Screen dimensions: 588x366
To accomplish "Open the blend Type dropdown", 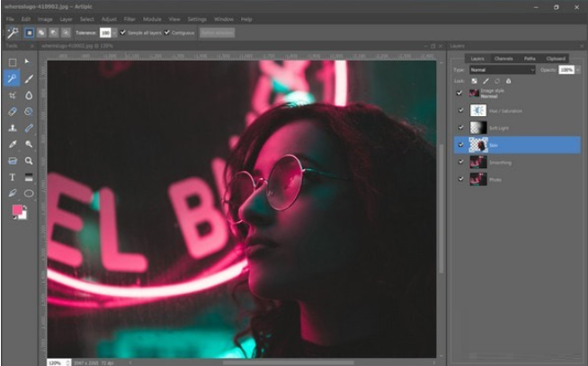I will point(502,69).
